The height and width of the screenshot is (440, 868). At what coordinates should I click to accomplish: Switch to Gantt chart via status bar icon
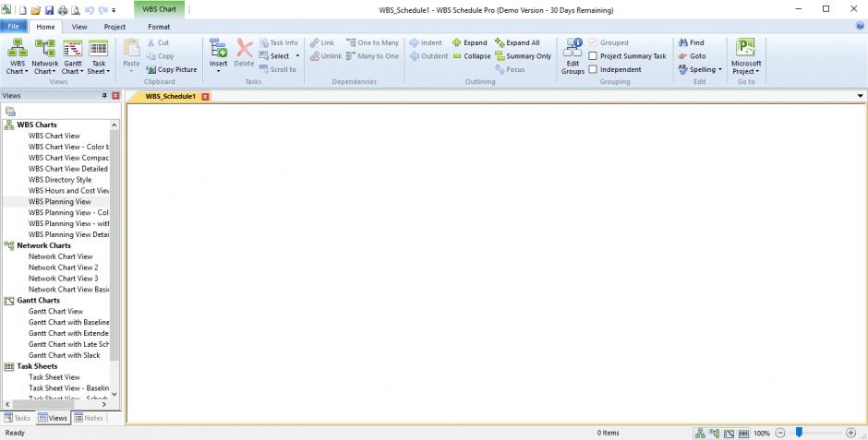[x=729, y=433]
